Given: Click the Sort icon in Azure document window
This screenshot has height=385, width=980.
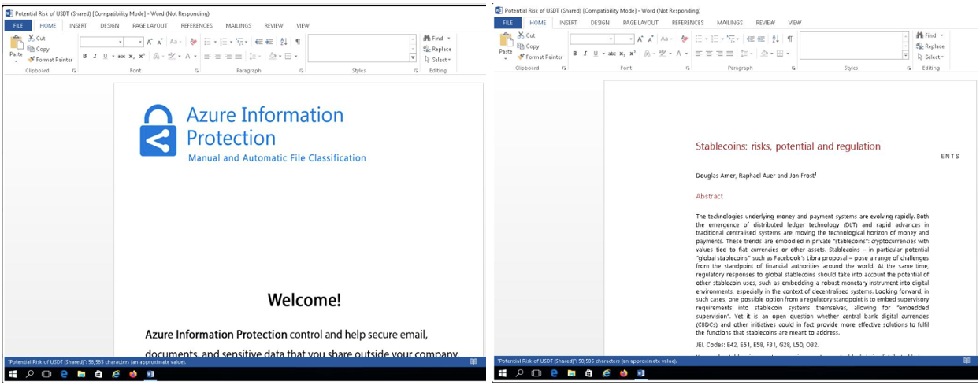Looking at the screenshot, I should point(284,42).
